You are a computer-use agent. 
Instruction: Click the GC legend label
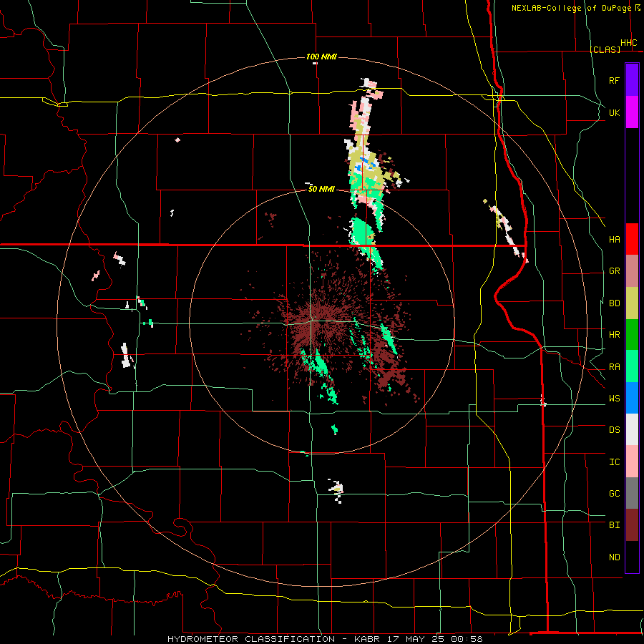pyautogui.click(x=614, y=494)
